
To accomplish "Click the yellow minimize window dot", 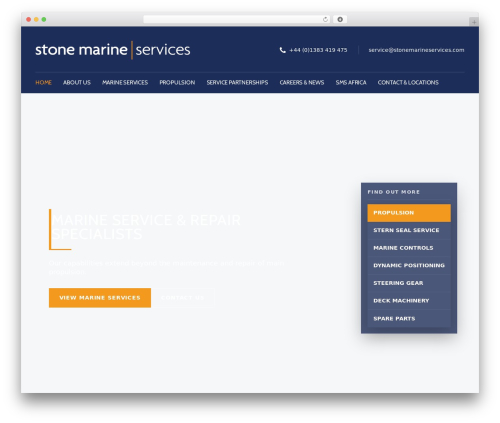I will pyautogui.click(x=36, y=19).
